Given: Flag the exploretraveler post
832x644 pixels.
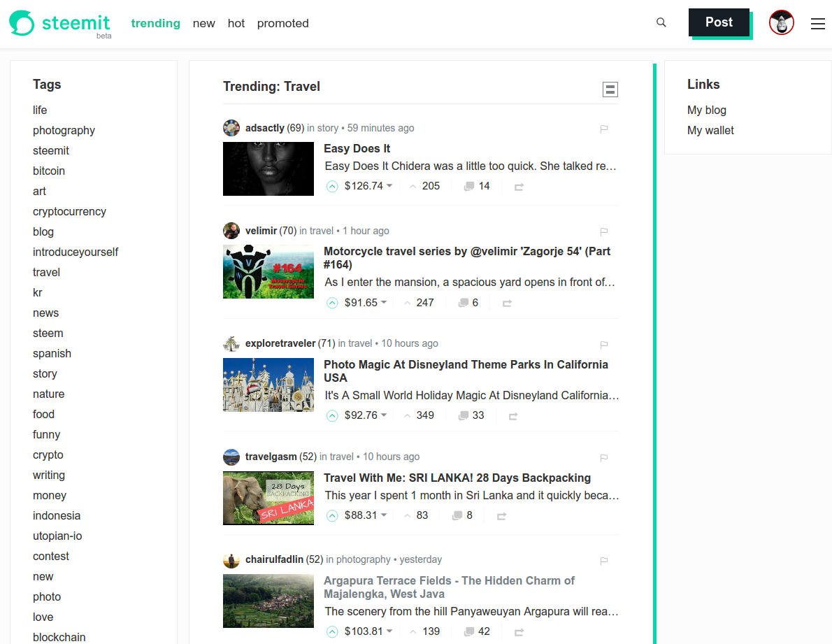Looking at the screenshot, I should click(x=604, y=344).
